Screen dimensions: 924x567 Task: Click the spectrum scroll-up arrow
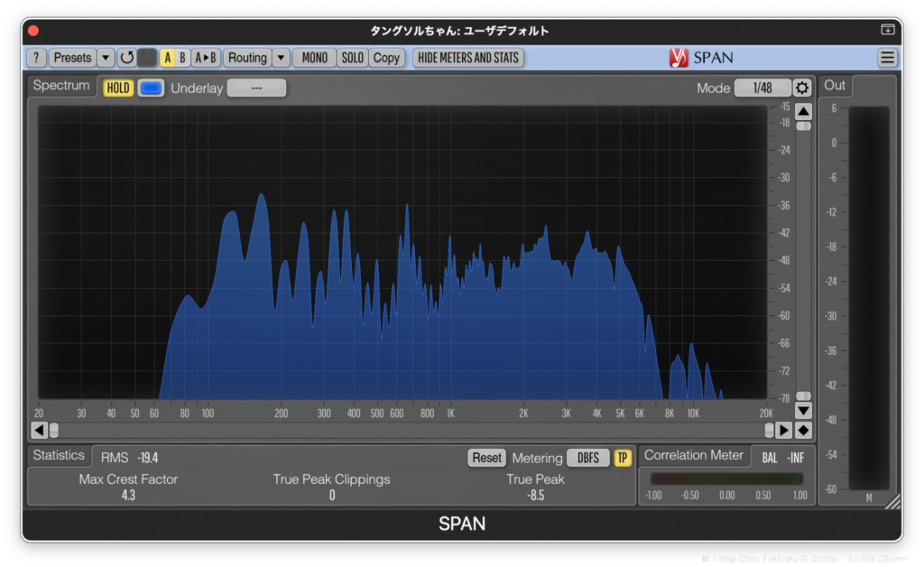click(x=803, y=111)
